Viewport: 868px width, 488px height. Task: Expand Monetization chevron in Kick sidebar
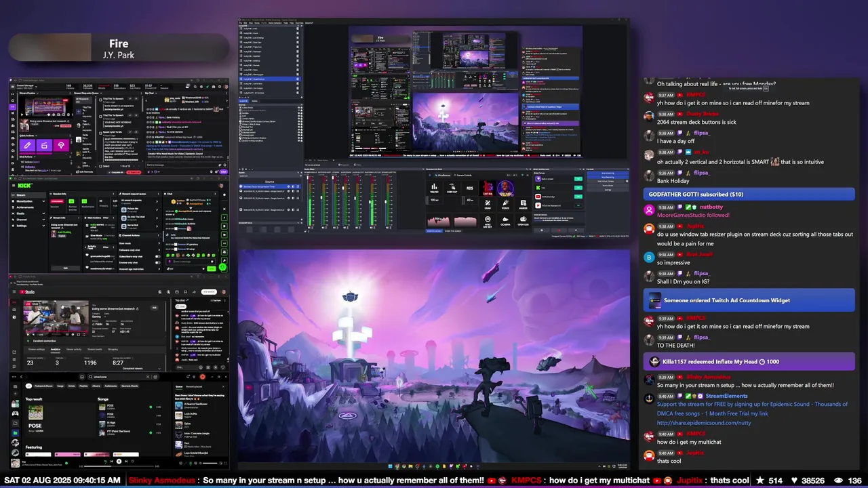pyautogui.click(x=43, y=201)
